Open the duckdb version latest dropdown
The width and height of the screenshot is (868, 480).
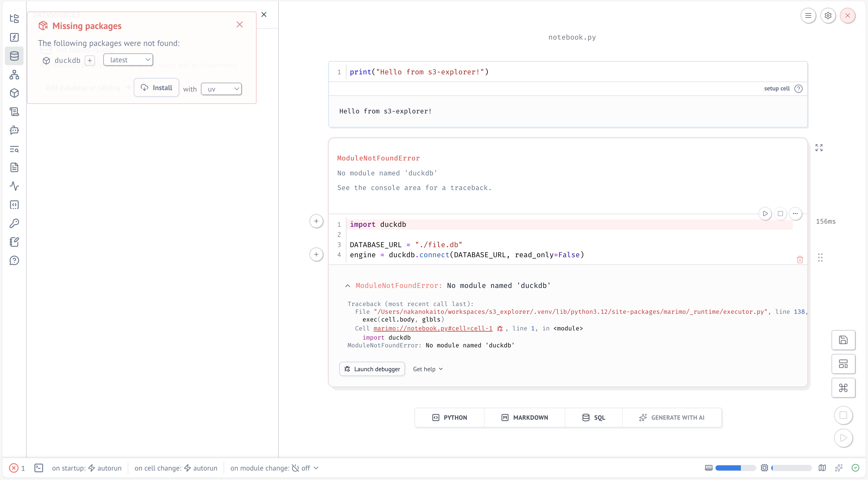click(128, 60)
